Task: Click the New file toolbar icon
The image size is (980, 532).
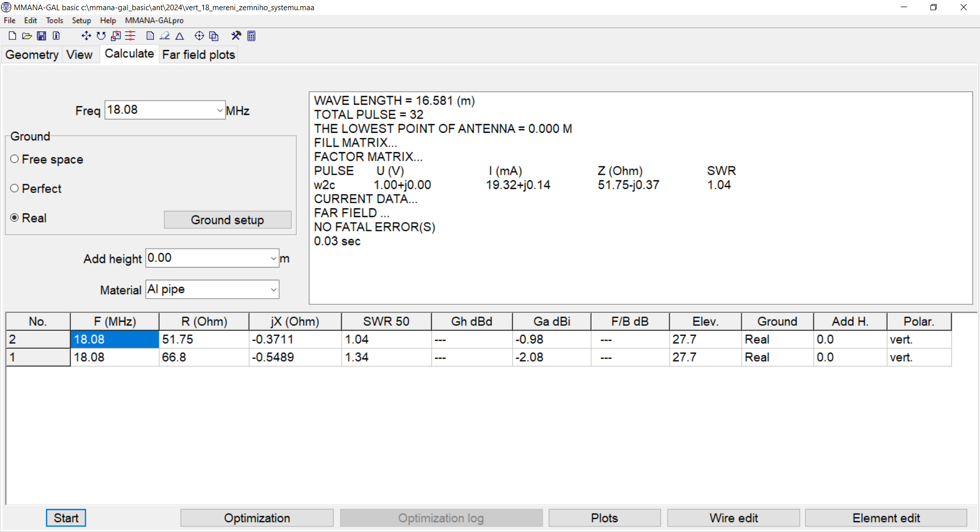Action: pyautogui.click(x=12, y=36)
